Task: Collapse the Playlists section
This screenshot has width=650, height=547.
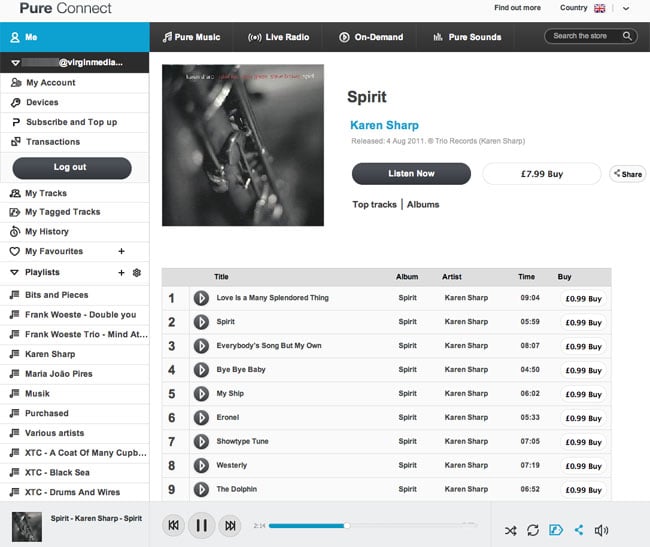Action: (15, 272)
